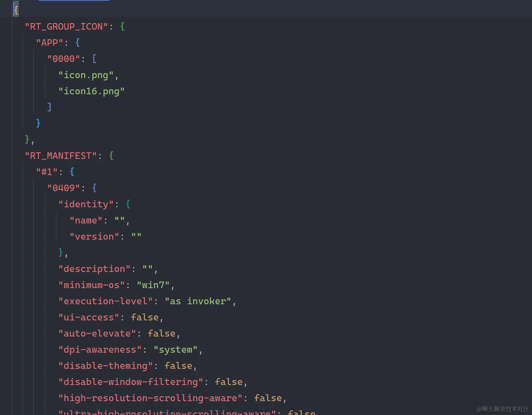Click the closing brace of the "APP" object
Viewport: 532px width, 415px height.
pos(38,123)
